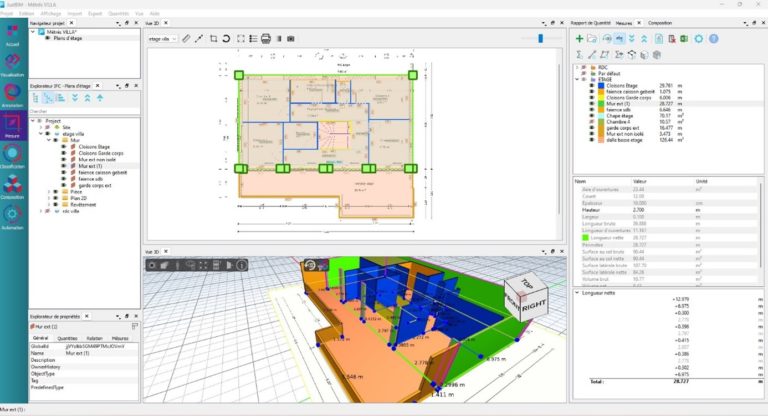Viewport: 768px width, 416px height.
Task: Select Mur ext (1) in the IFC tree
Action: pyautogui.click(x=90, y=166)
